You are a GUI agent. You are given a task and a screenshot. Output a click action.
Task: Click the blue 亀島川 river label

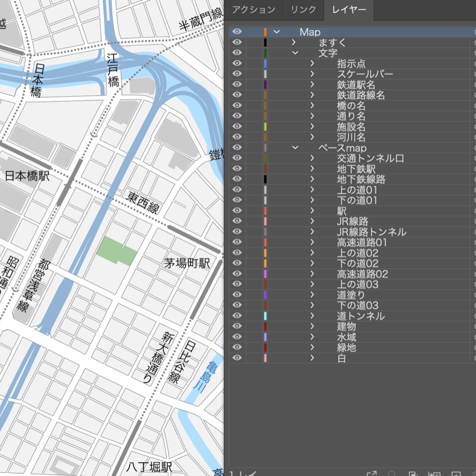206,377
